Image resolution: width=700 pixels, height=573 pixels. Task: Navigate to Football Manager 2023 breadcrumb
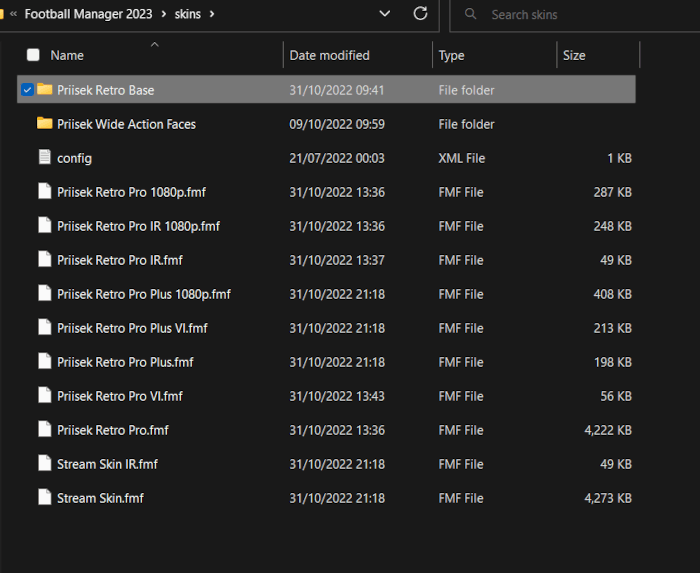click(88, 14)
